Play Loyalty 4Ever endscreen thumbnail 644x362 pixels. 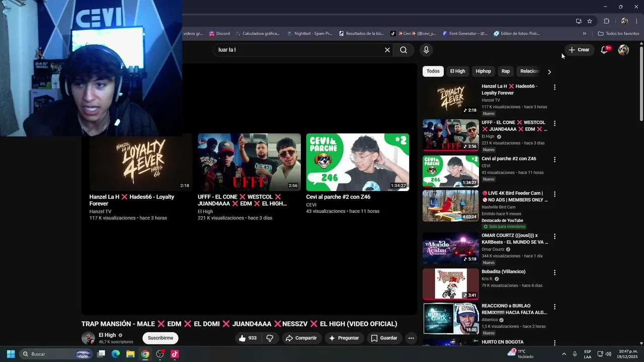(x=141, y=162)
